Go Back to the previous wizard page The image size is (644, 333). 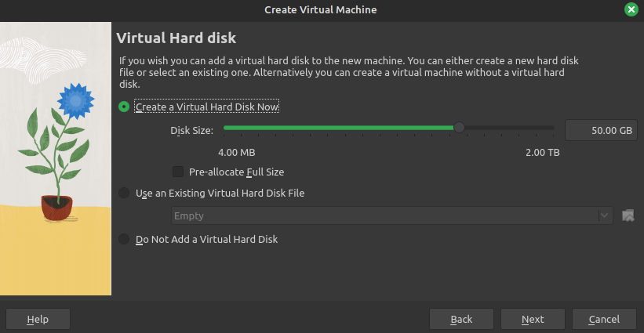(x=461, y=319)
